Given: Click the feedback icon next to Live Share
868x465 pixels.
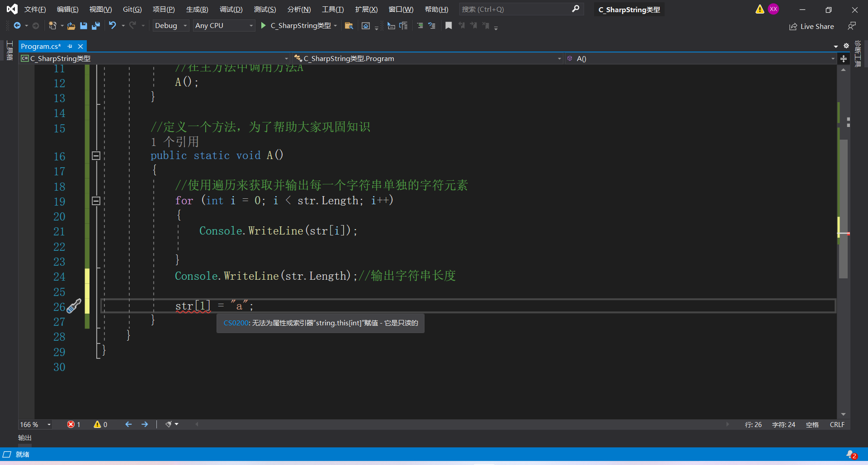Looking at the screenshot, I should [852, 26].
